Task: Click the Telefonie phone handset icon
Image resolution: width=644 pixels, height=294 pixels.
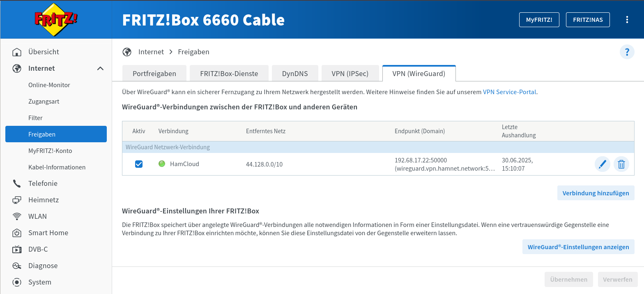Action: click(17, 183)
